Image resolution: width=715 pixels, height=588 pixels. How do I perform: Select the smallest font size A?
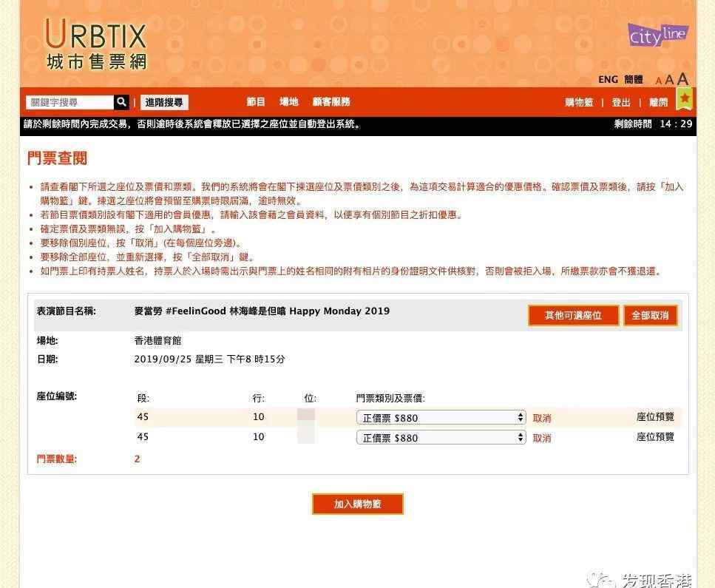658,81
